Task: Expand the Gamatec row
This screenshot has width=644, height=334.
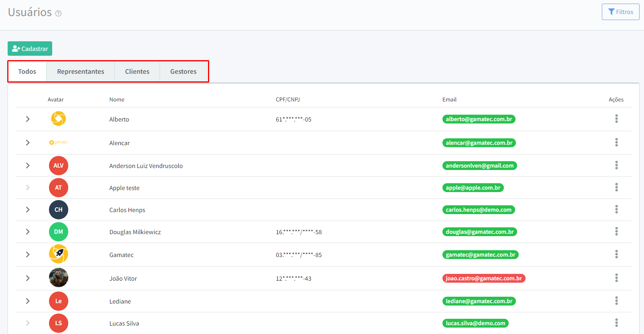Action: 28,255
